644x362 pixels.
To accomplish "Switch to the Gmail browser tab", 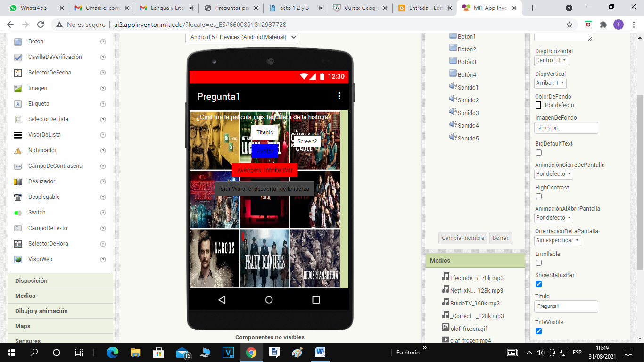I will pyautogui.click(x=100, y=8).
